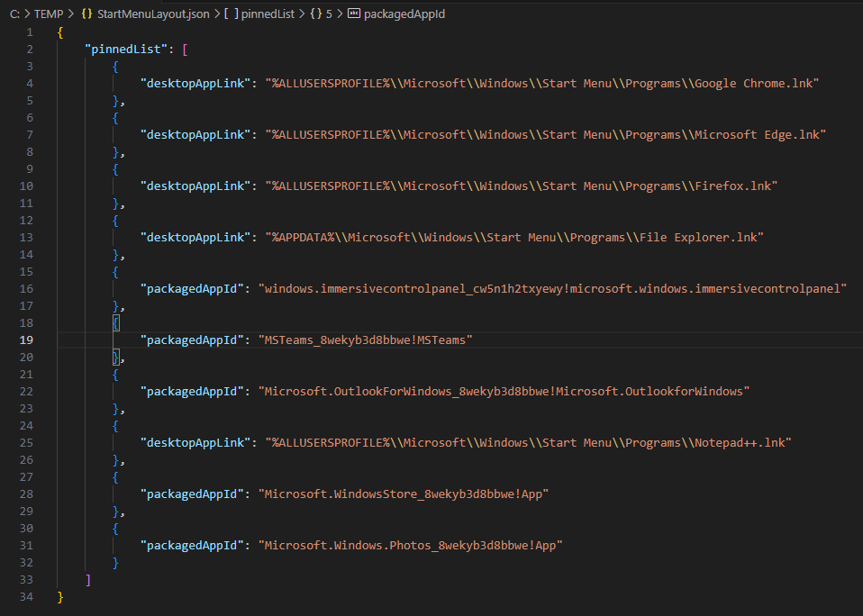Click line number 34 in the gutter
Viewport: 863px width, 616px height.
[26, 596]
